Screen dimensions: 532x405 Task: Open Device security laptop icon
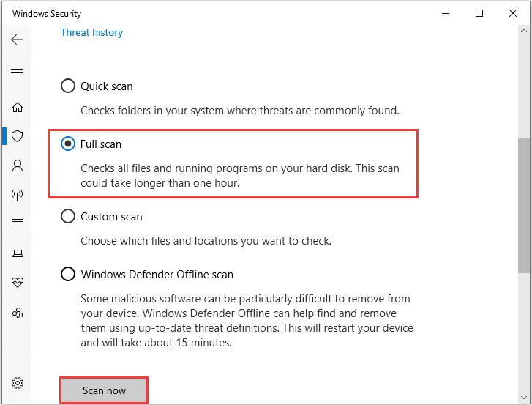pos(18,253)
